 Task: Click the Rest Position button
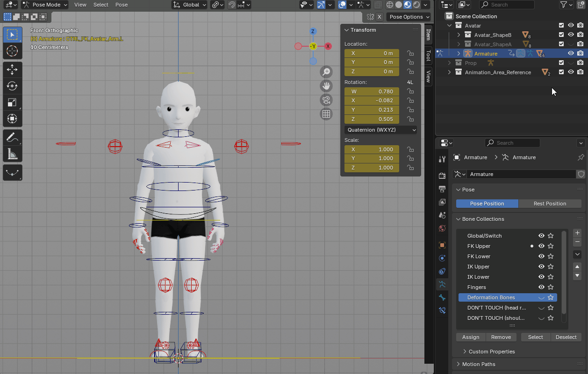pos(550,204)
